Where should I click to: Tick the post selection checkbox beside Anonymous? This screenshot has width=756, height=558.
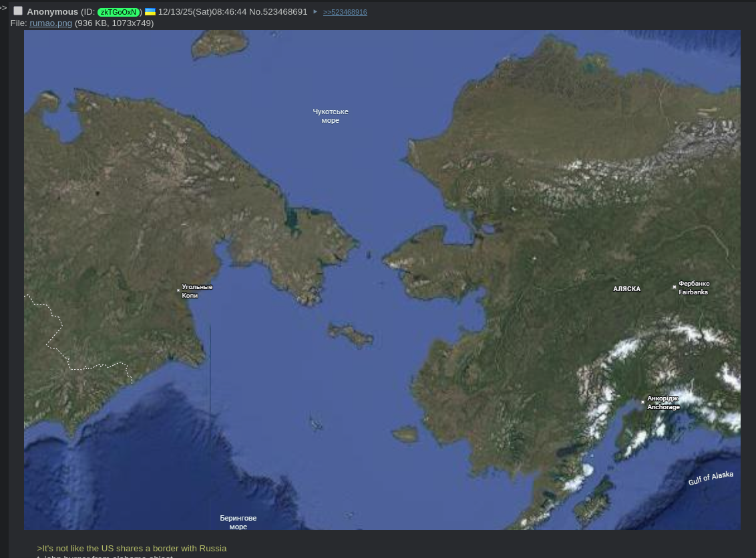[18, 11]
